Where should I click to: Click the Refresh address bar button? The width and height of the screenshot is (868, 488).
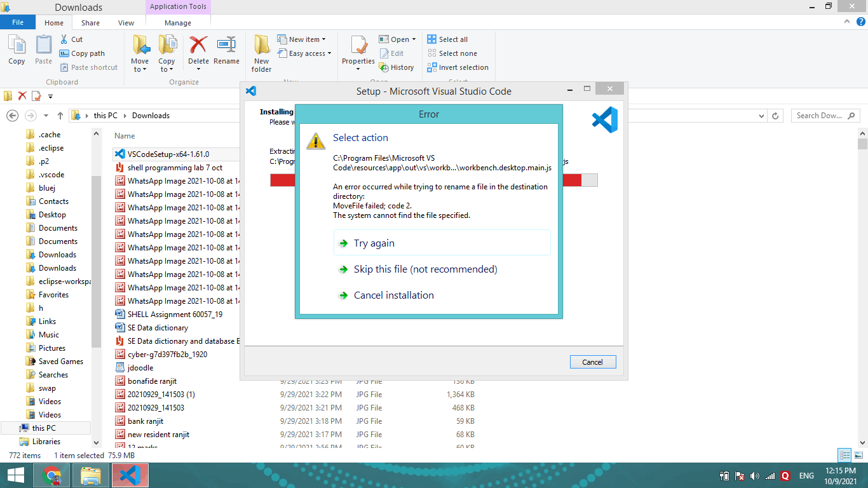point(775,116)
